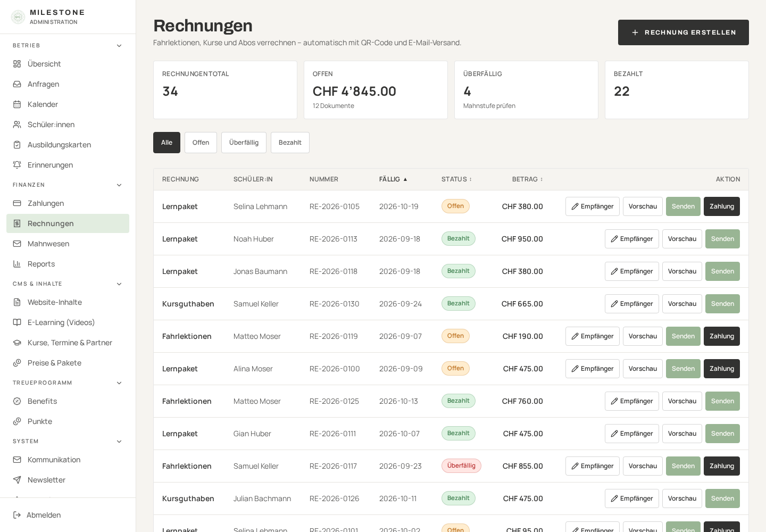Click the Überfällig summary card
This screenshot has width=766, height=532.
coord(526,90)
